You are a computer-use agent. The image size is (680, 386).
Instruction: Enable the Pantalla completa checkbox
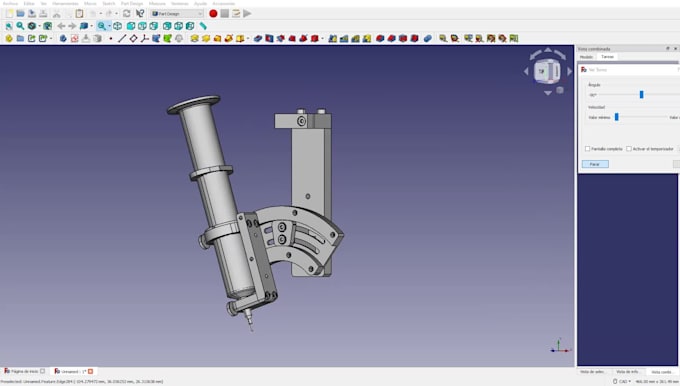coord(587,149)
